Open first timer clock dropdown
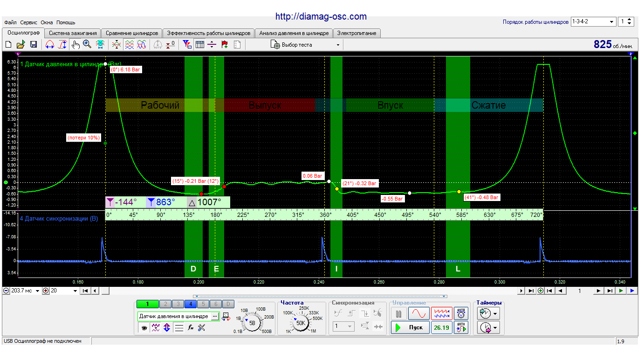 click(x=488, y=313)
